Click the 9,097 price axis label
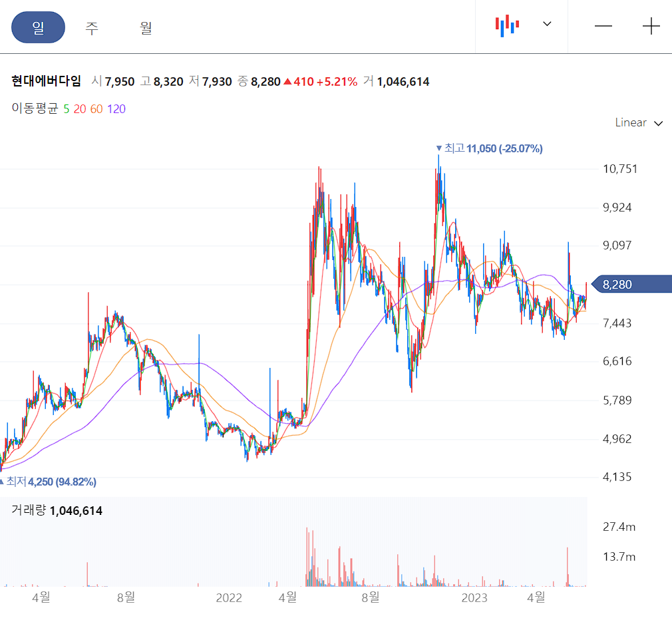This screenshot has height=620, width=672. click(x=617, y=245)
